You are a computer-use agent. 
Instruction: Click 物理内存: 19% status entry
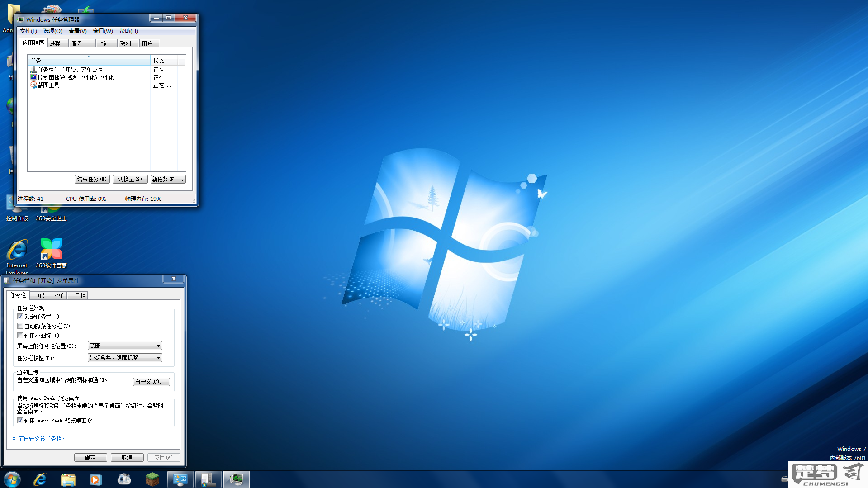tap(143, 199)
